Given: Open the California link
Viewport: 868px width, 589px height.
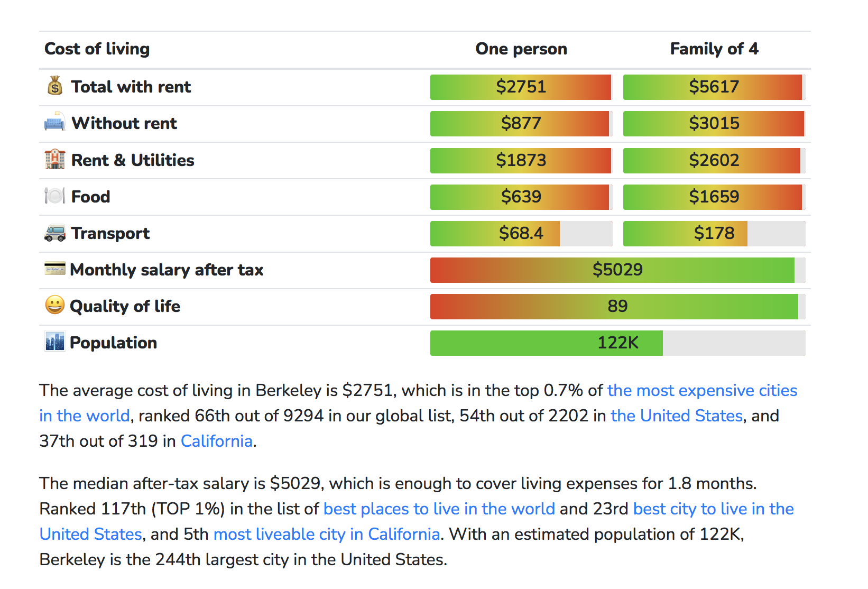Looking at the screenshot, I should point(217,441).
